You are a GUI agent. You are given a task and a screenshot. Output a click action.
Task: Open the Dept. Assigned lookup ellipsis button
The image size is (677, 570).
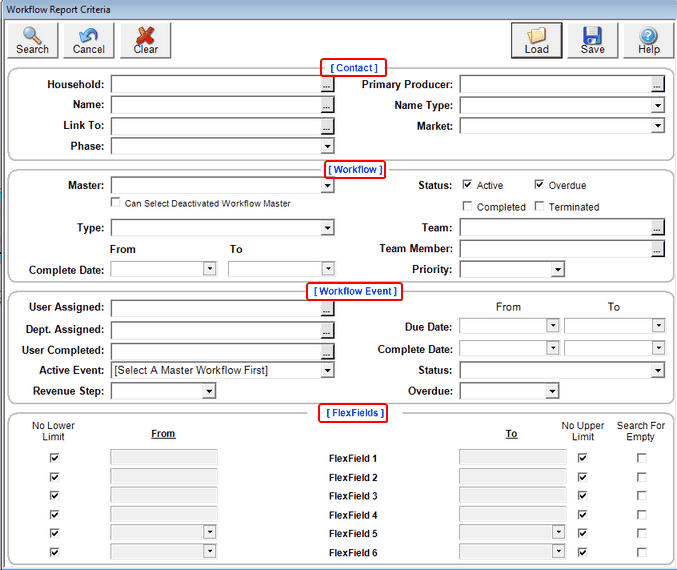coord(327,330)
